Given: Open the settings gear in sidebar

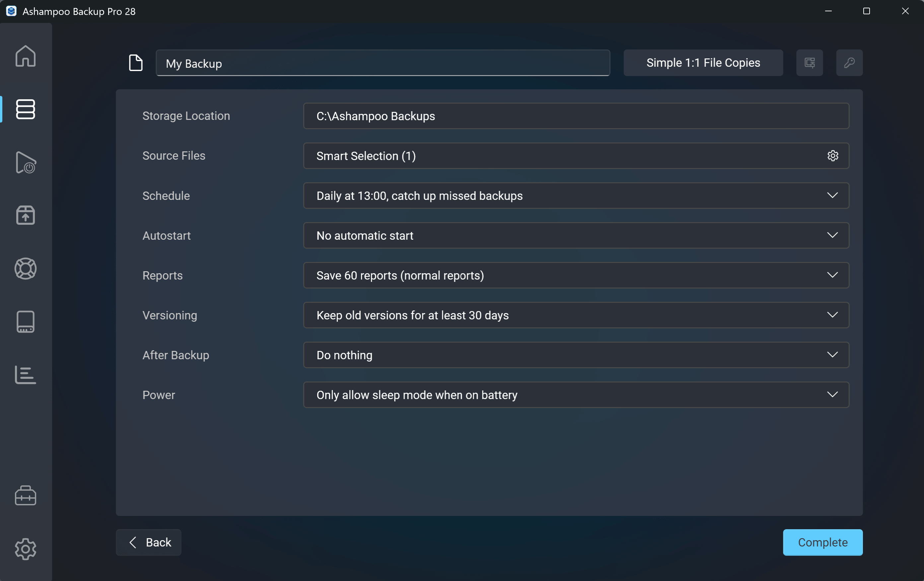Looking at the screenshot, I should [26, 549].
